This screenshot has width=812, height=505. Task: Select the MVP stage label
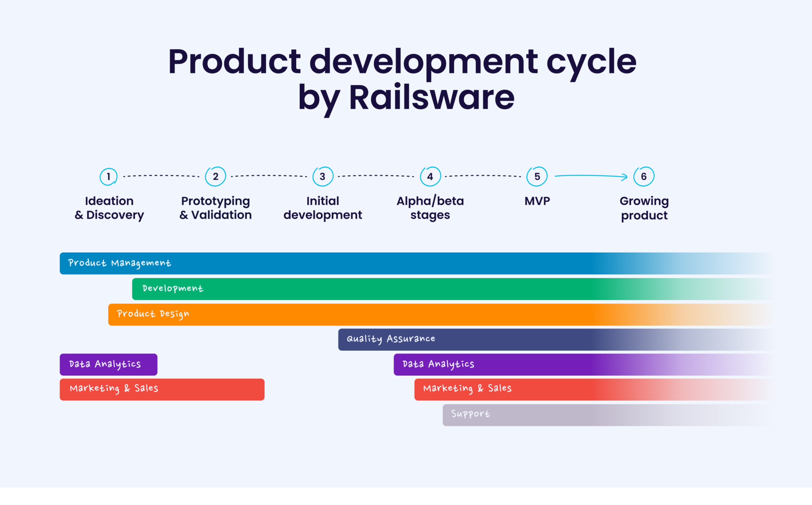point(537,201)
